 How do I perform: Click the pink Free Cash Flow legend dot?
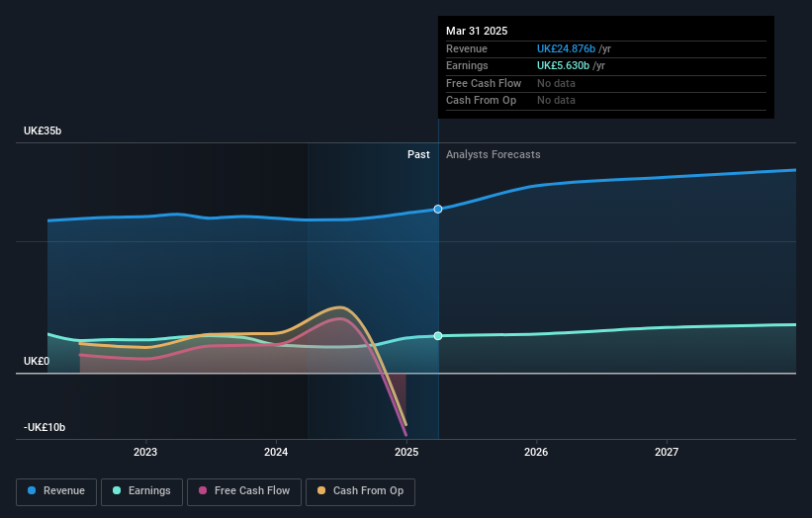click(203, 490)
